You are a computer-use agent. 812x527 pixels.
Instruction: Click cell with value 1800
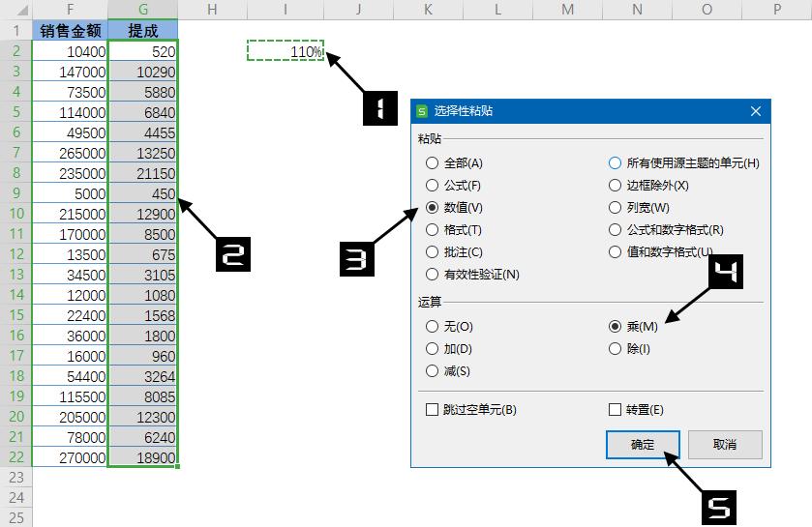143,336
